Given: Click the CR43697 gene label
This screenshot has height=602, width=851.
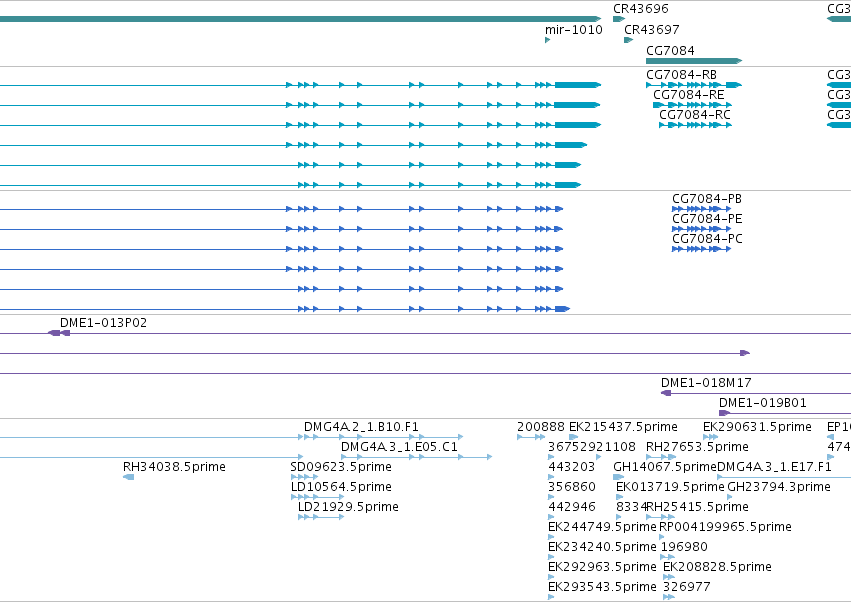Looking at the screenshot, I should 651,29.
